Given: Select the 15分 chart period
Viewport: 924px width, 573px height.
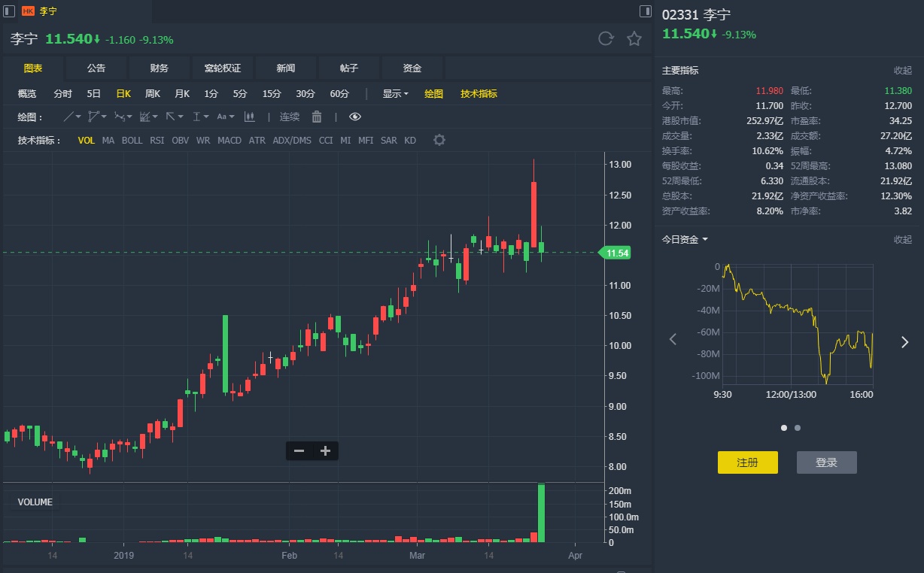Looking at the screenshot, I should tap(272, 94).
